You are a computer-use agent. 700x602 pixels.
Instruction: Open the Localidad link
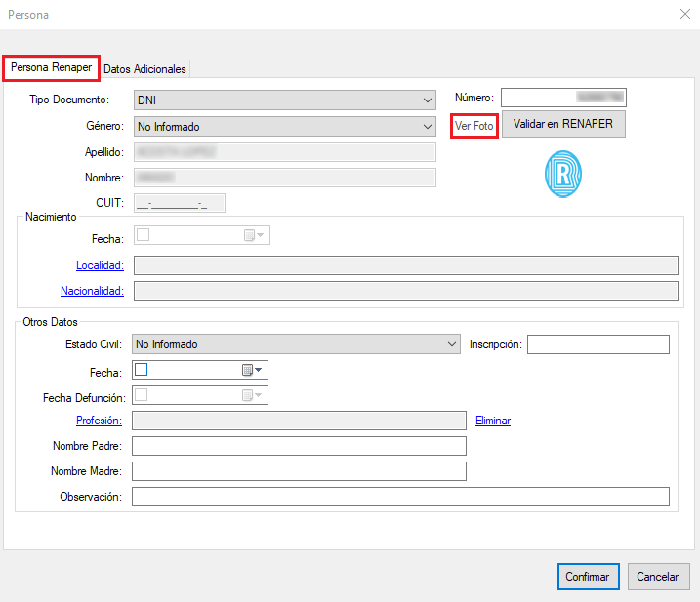pos(100,265)
